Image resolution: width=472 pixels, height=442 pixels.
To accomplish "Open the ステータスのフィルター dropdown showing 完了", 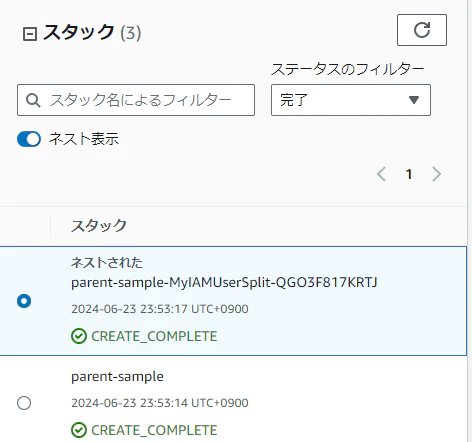I will [x=351, y=100].
